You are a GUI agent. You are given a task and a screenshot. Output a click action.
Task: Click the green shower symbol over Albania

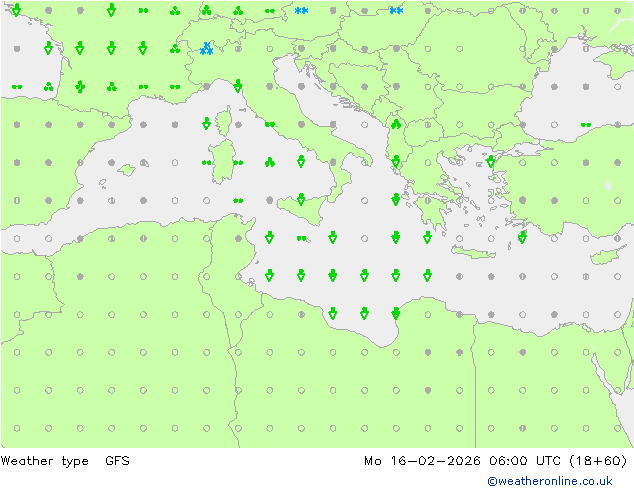[396, 124]
